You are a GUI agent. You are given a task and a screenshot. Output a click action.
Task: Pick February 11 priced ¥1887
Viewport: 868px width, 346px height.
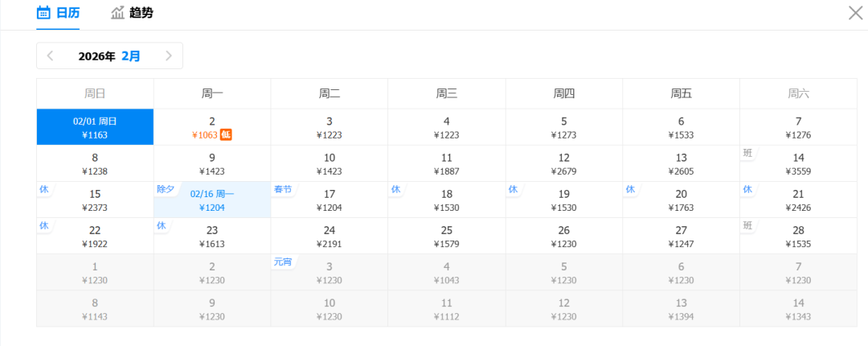point(447,163)
